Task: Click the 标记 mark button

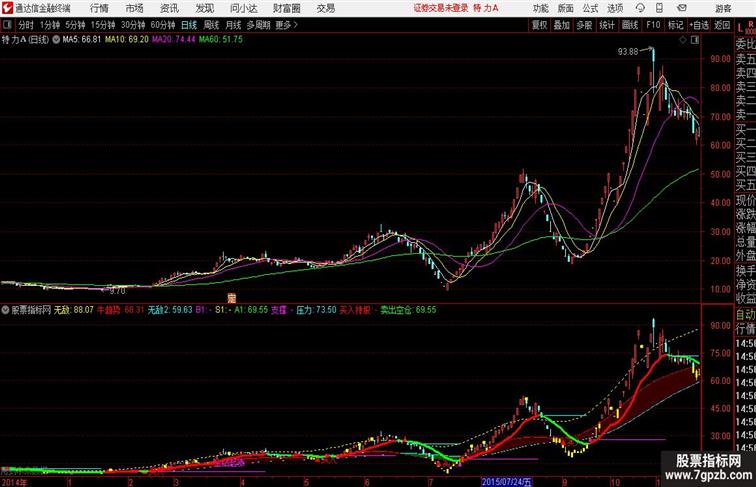Action: coord(675,25)
